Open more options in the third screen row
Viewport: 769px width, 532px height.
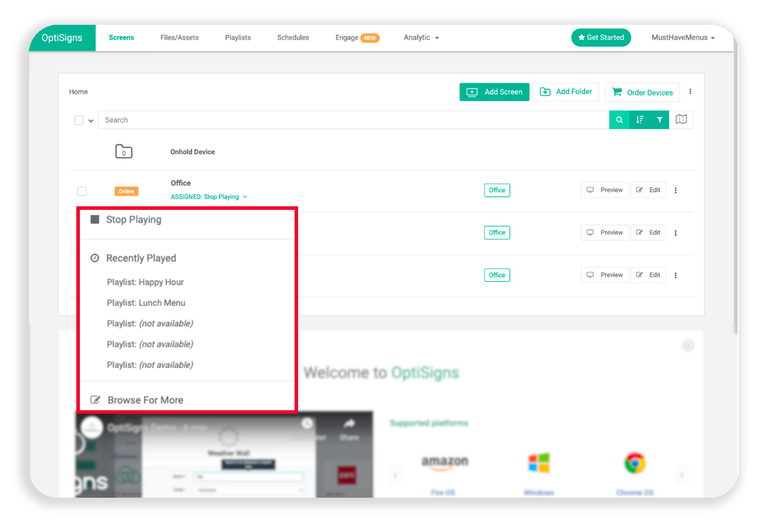tap(676, 275)
